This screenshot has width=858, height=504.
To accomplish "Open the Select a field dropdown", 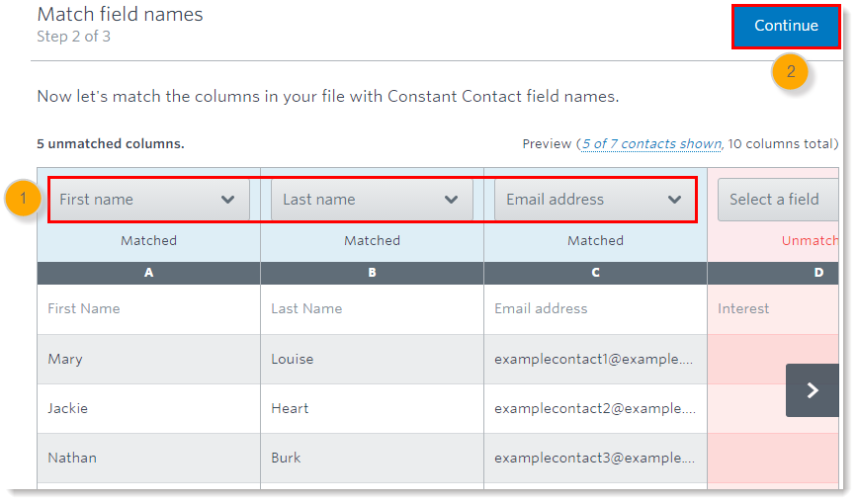I will (x=778, y=200).
